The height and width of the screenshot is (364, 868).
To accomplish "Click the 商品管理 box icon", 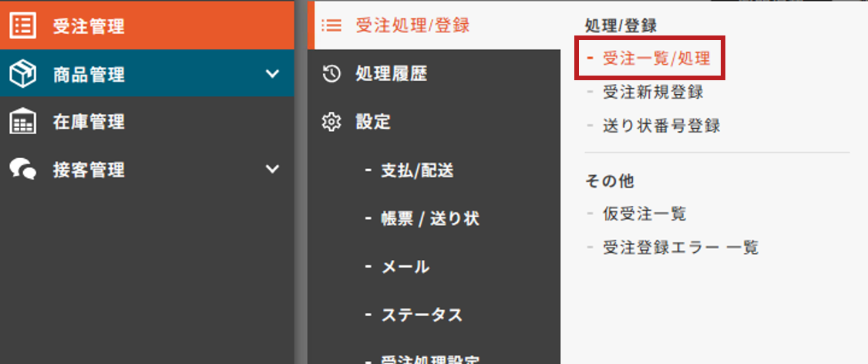I will click(23, 74).
